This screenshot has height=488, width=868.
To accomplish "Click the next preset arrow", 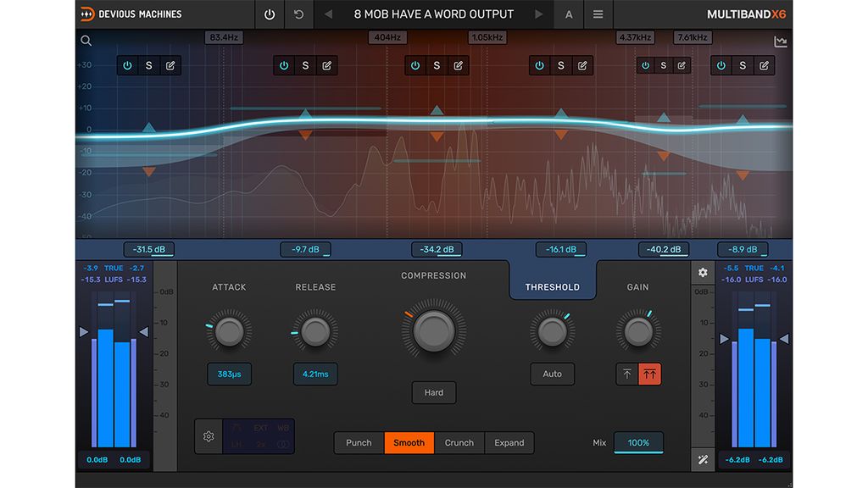I will click(539, 14).
